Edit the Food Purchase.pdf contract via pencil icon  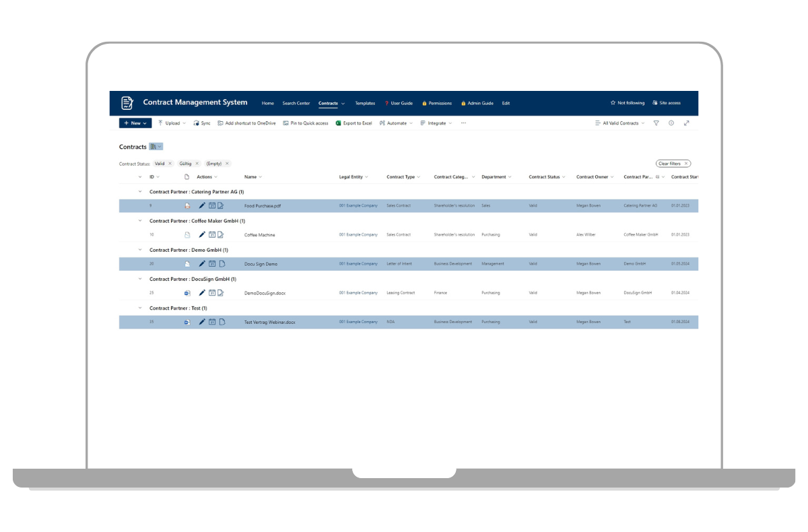coord(202,205)
